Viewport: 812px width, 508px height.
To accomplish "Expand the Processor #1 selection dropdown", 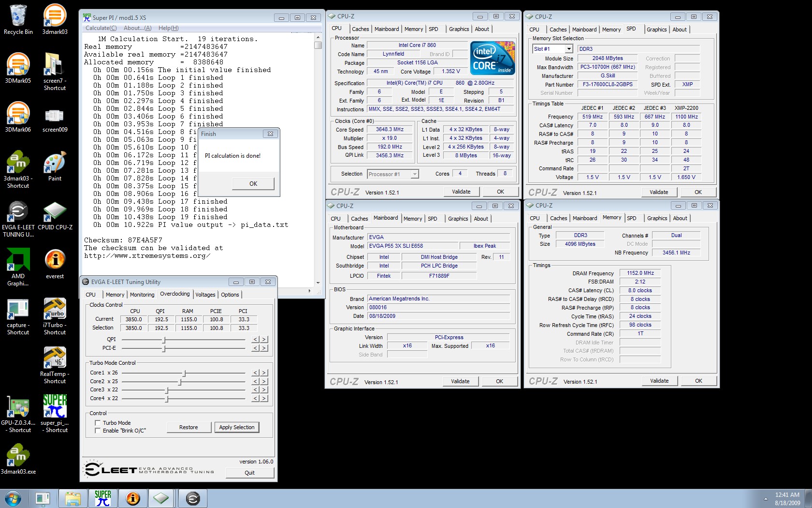I will [x=415, y=174].
